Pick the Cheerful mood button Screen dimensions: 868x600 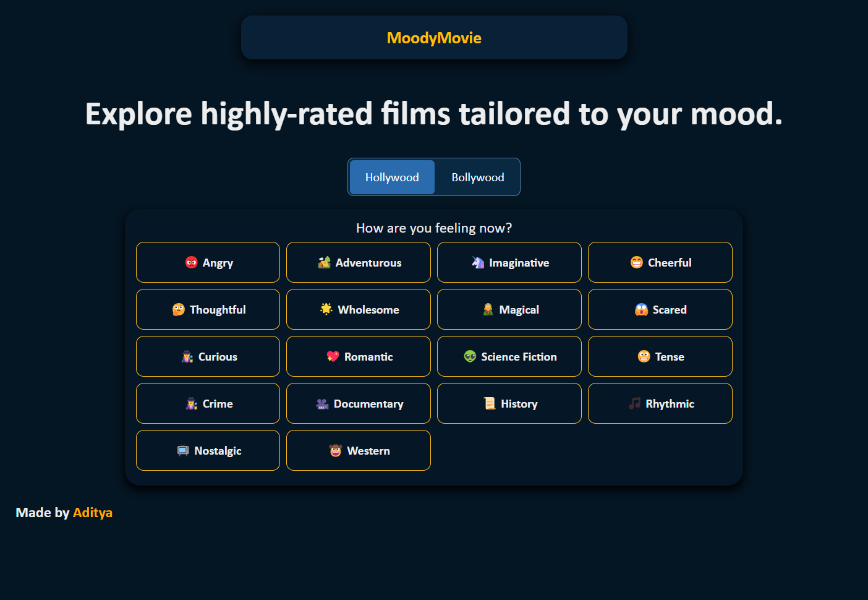(x=660, y=262)
